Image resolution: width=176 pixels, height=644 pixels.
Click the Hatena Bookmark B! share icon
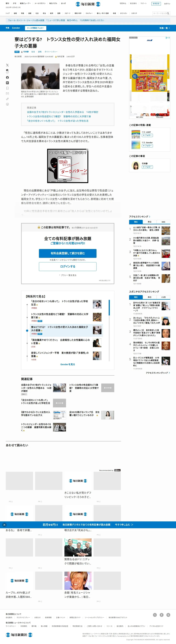click(x=7, y=83)
